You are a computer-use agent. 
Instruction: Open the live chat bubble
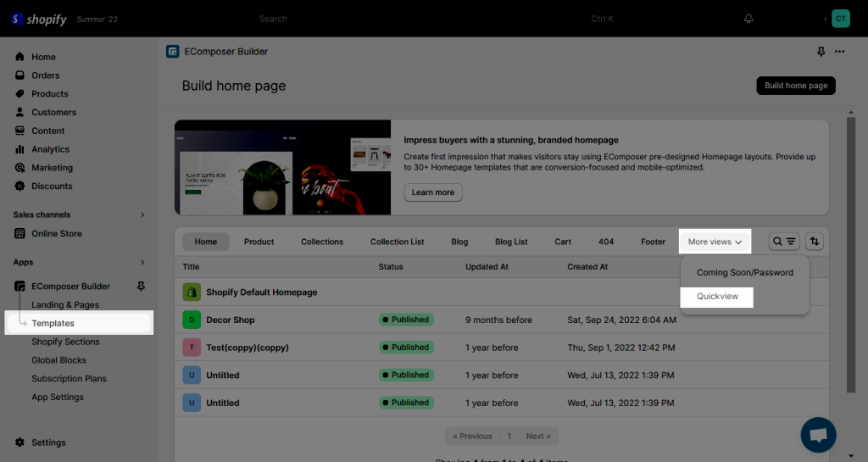click(818, 435)
